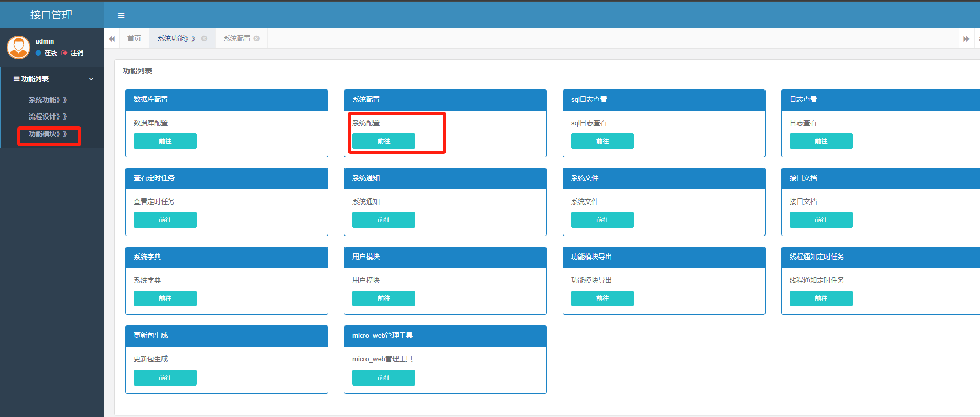Switch to the 首页 tab
Image resolution: width=980 pixels, height=417 pixels.
(x=134, y=38)
